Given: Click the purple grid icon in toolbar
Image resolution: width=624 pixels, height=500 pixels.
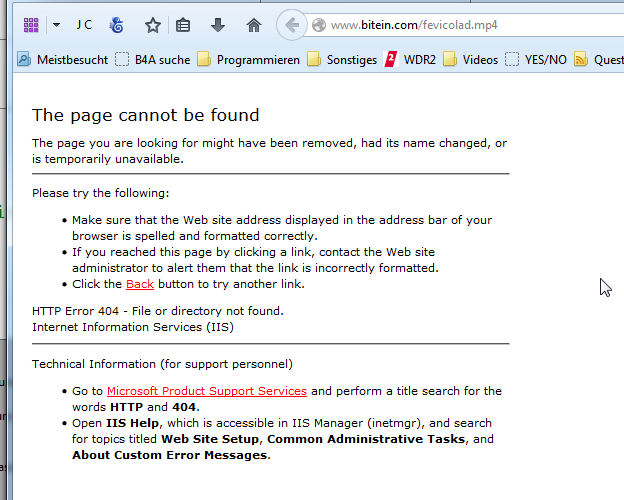Looking at the screenshot, I should pos(31,25).
